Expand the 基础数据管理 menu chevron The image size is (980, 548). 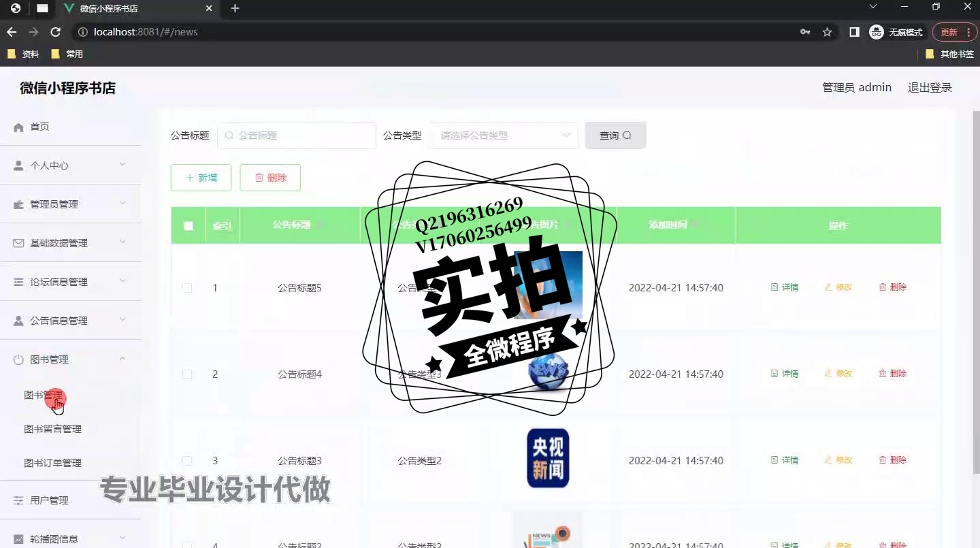coord(122,242)
